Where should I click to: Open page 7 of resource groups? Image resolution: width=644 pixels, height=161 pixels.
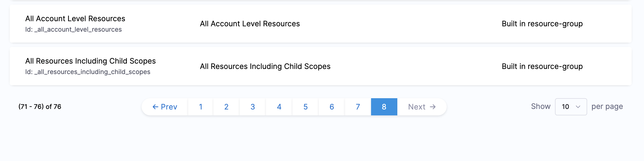click(358, 107)
